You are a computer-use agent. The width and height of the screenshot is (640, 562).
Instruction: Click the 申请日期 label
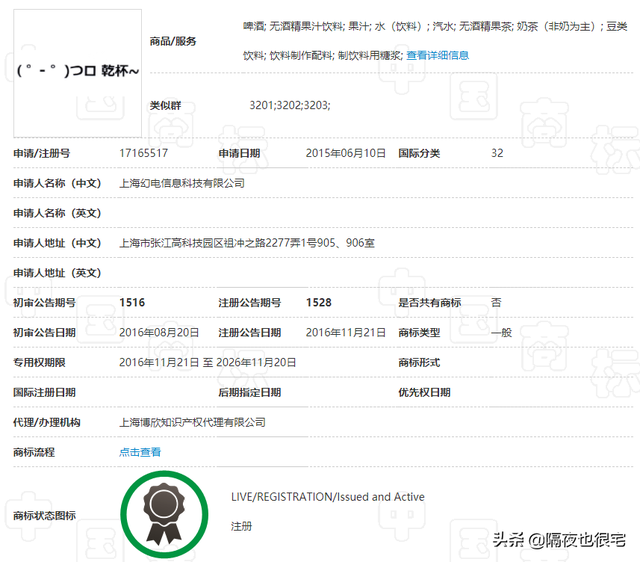pos(239,153)
